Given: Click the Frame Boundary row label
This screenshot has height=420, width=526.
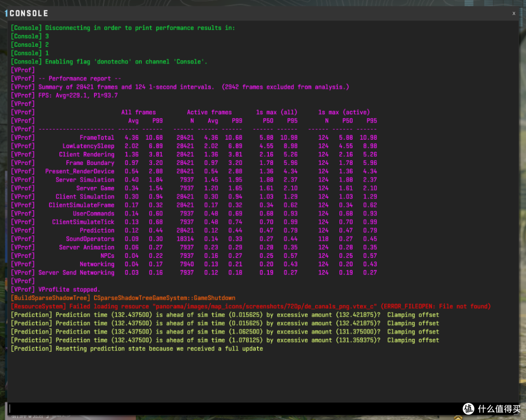Looking at the screenshot, I should click(x=90, y=163).
